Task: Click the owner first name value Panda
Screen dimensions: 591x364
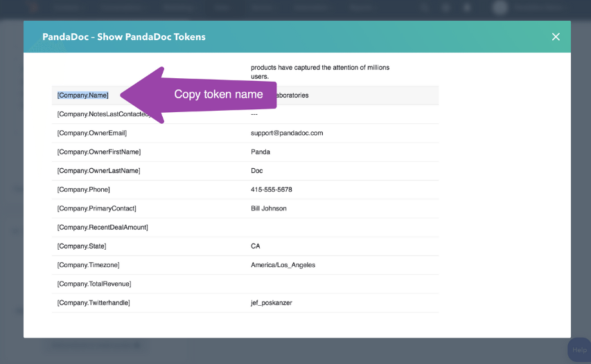Action: point(261,152)
